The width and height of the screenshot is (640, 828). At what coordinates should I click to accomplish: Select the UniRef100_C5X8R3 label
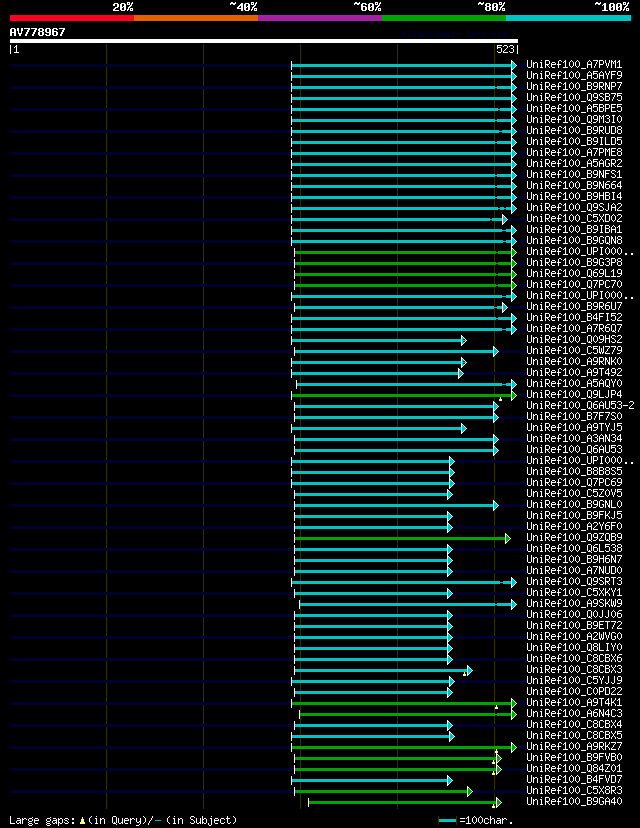click(x=574, y=791)
